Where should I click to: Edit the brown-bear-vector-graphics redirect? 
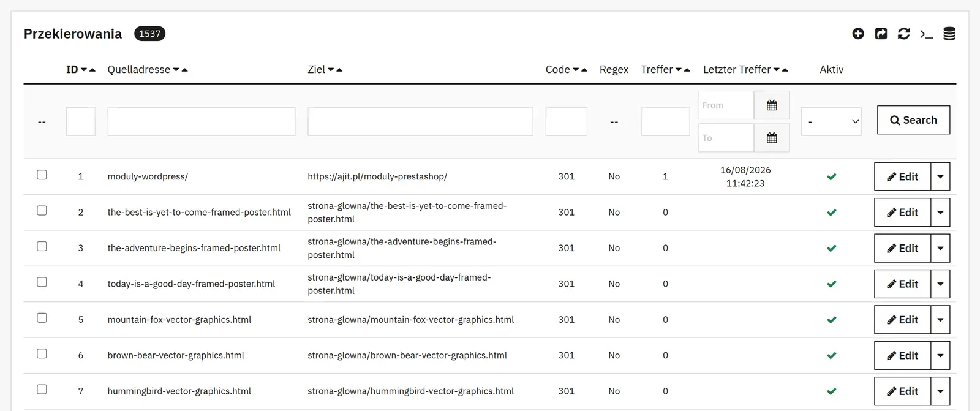(x=903, y=356)
